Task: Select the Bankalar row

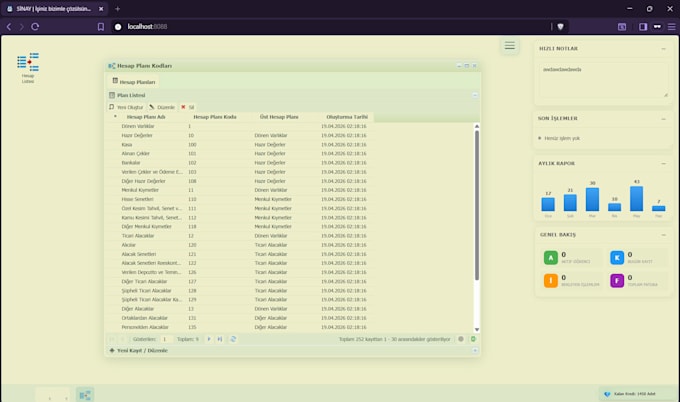Action: tap(239, 163)
